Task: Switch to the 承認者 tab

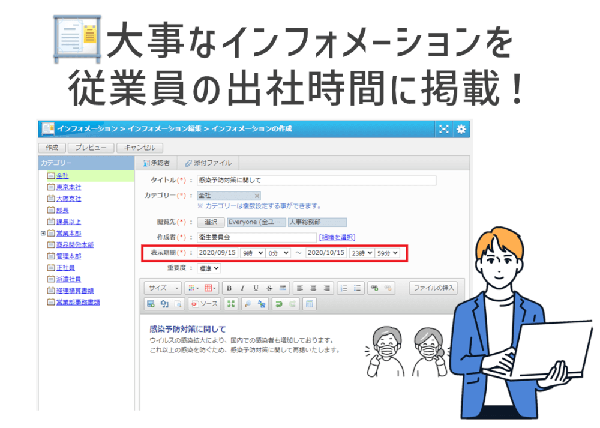Action: 156,163
